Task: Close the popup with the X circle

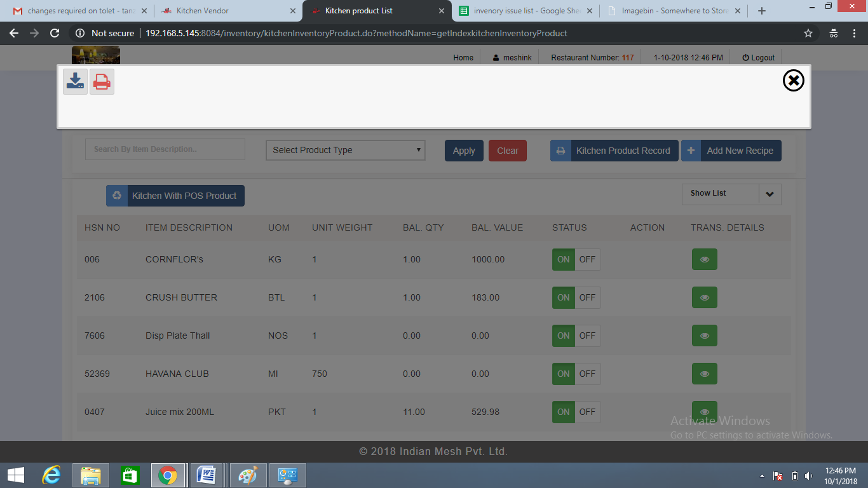Action: (793, 80)
